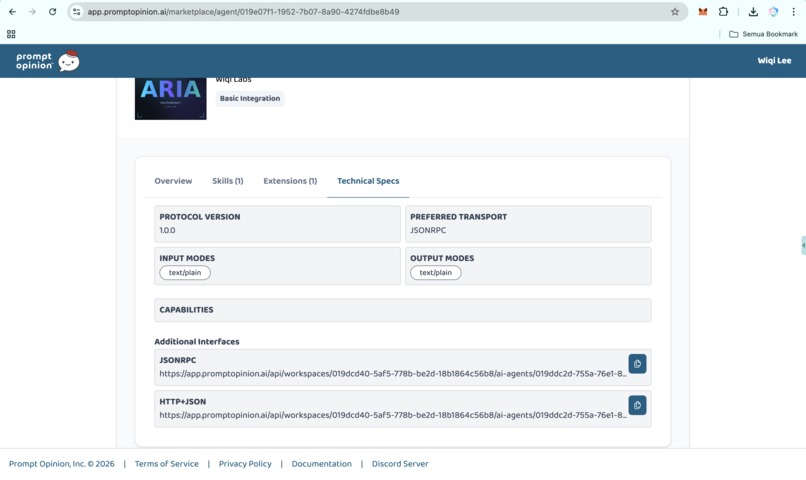Click the ARIA agent thumbnail
This screenshot has width=806, height=480.
tap(171, 99)
